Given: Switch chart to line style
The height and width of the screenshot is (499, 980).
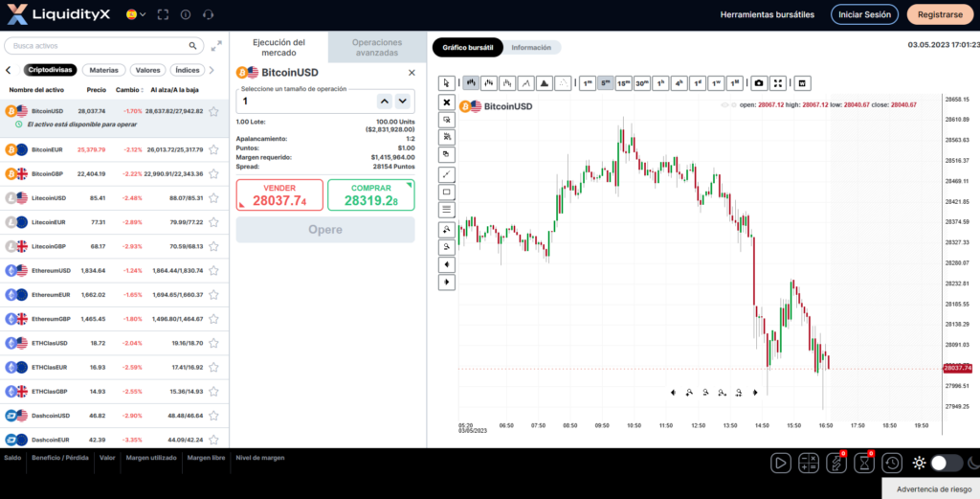Looking at the screenshot, I should click(526, 82).
